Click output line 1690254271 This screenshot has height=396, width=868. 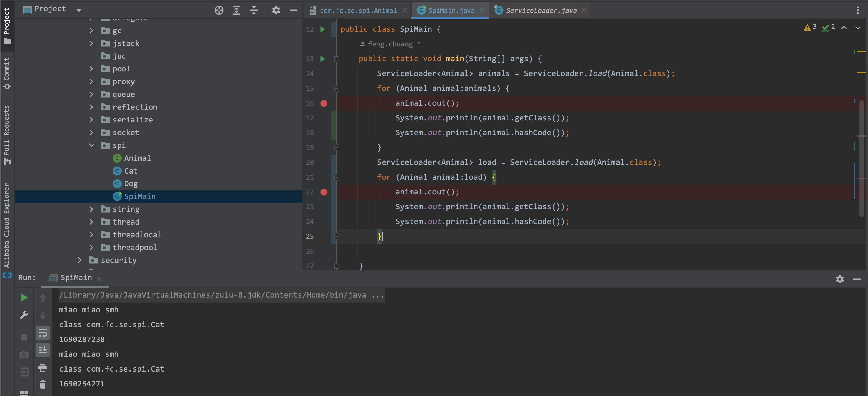coord(82,384)
